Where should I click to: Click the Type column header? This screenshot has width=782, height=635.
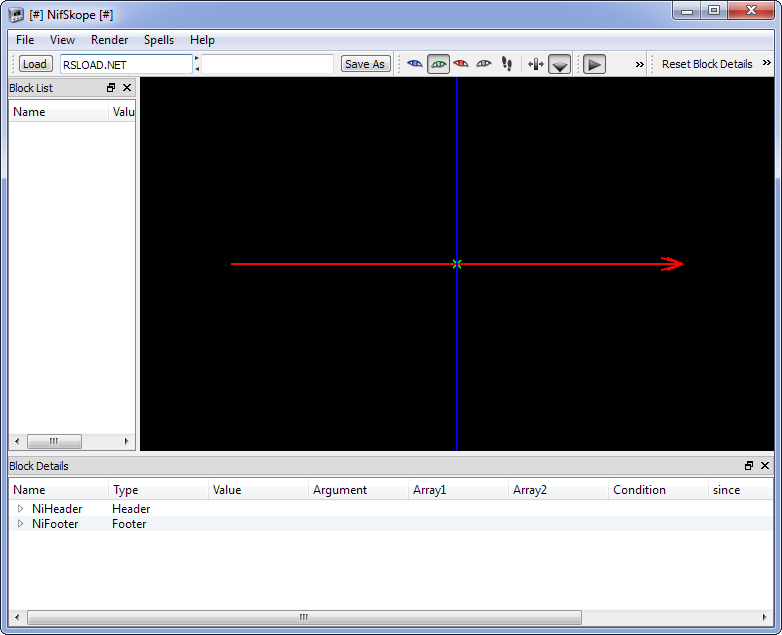point(158,490)
